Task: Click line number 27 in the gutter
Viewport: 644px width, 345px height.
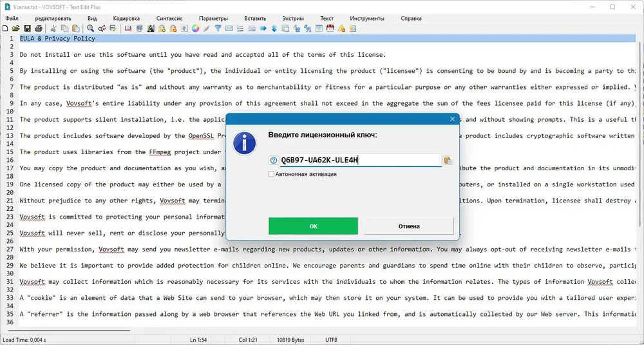Action: 10,249
